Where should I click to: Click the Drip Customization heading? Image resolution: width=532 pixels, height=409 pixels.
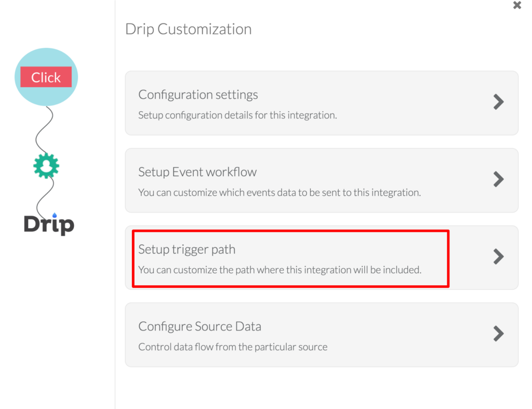pos(188,29)
